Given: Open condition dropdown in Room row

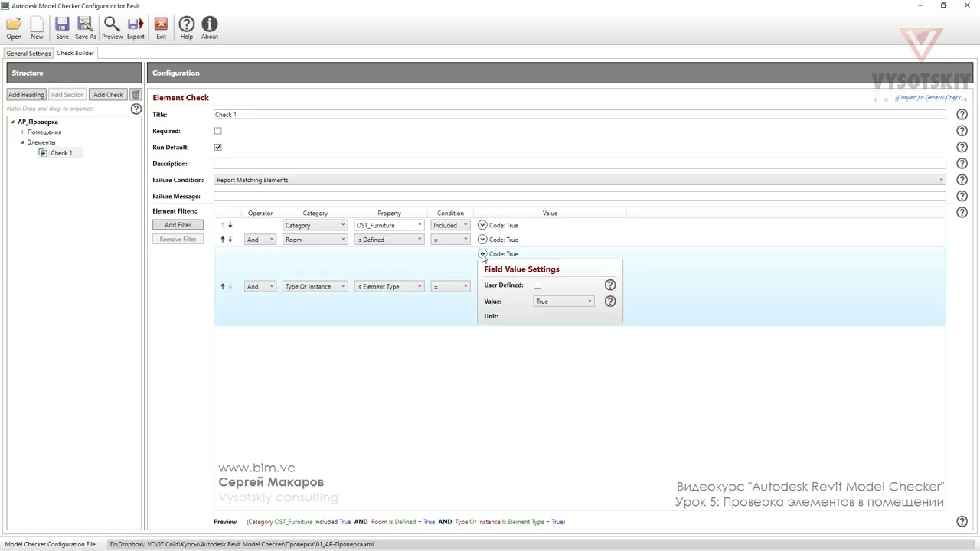Looking at the screenshot, I should click(x=450, y=240).
